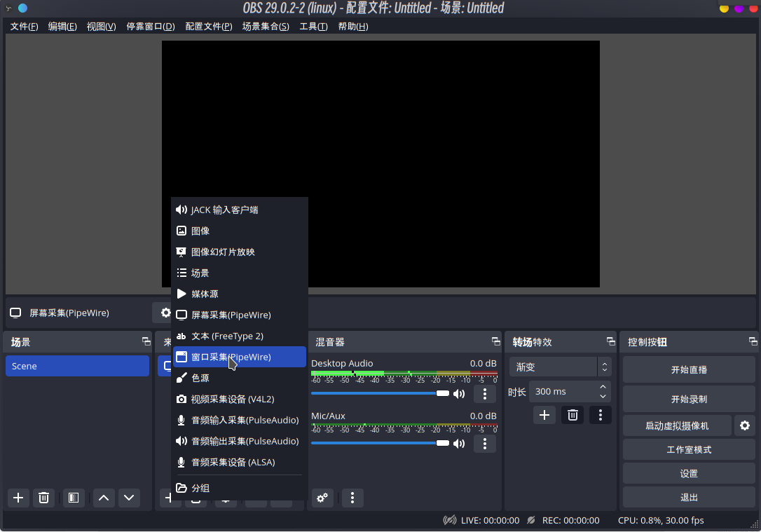Image resolution: width=761 pixels, height=532 pixels.
Task: Add a new scene with plus icon
Action: tap(18, 498)
